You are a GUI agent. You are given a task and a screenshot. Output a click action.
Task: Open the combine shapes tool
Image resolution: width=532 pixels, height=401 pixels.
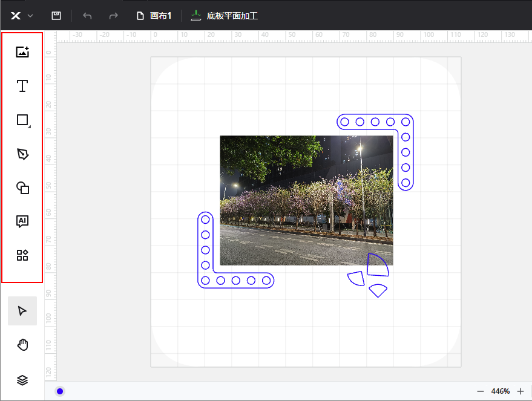click(x=22, y=188)
